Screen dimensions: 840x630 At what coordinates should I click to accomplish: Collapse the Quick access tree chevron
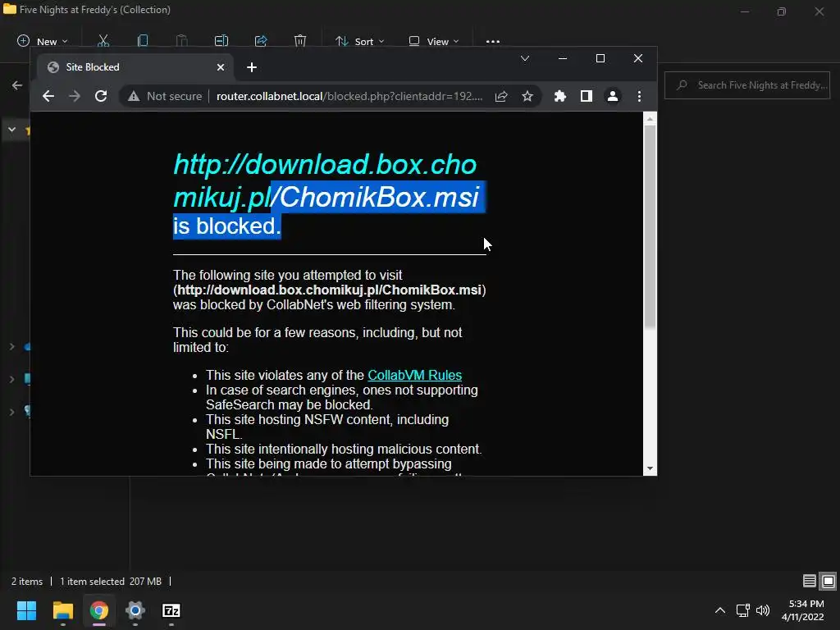tap(11, 130)
